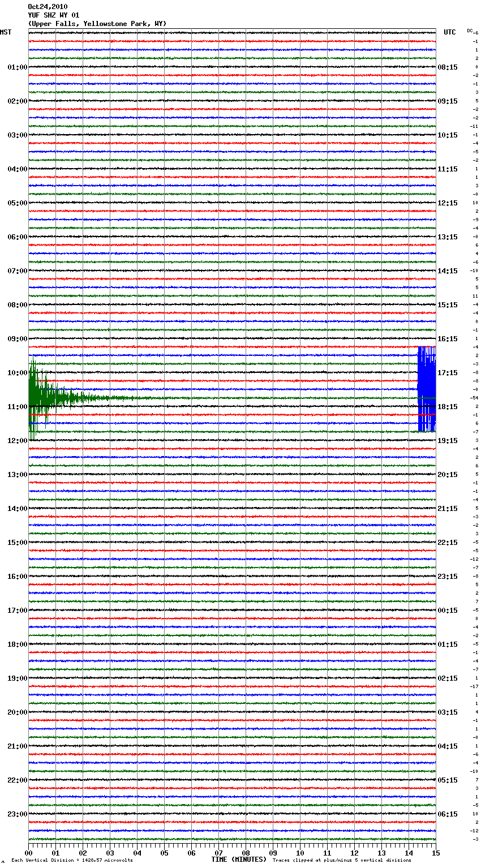Screen dimensions: 481x868
Task: Select the 04:00 MST time label
Action: pyautogui.click(x=18, y=169)
